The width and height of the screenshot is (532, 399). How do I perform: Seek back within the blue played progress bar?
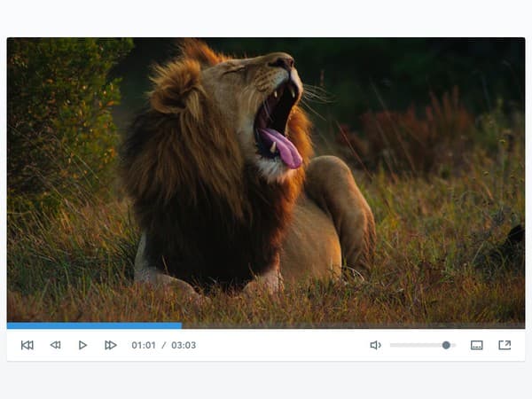(89, 325)
